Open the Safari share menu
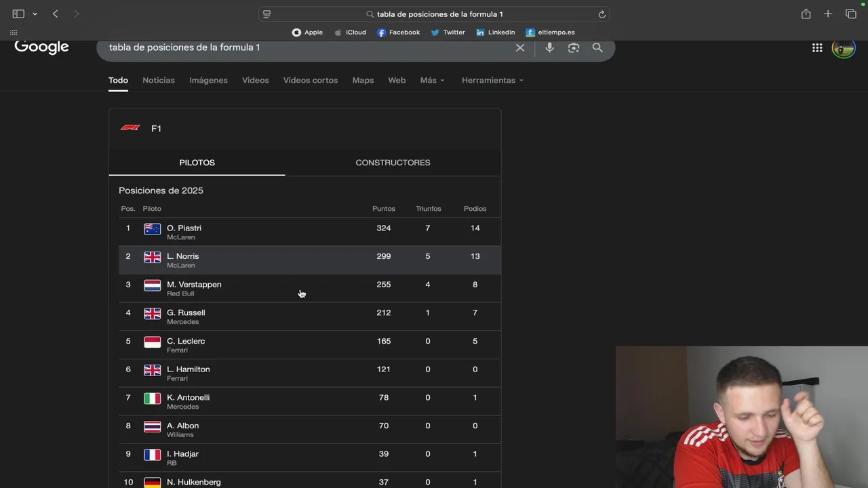 [806, 14]
